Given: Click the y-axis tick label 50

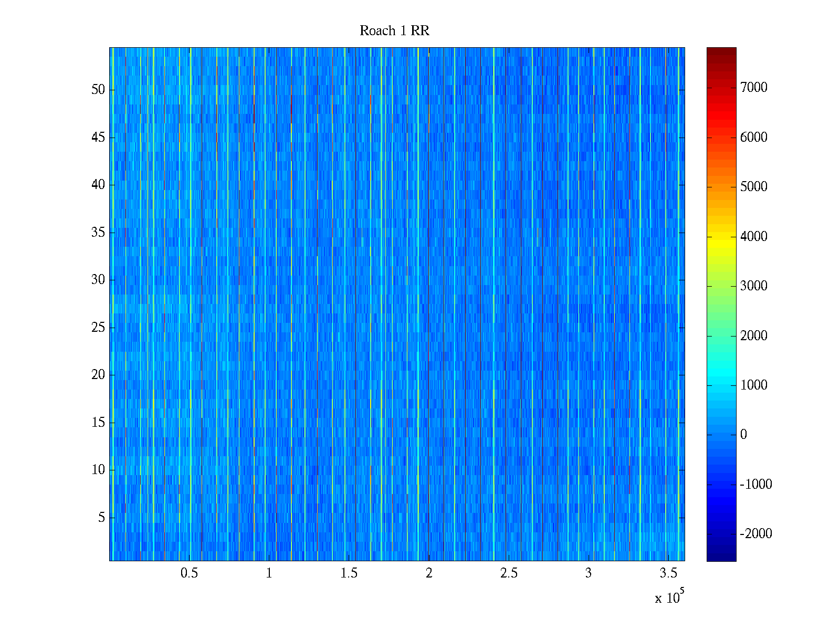Looking at the screenshot, I should tap(98, 90).
